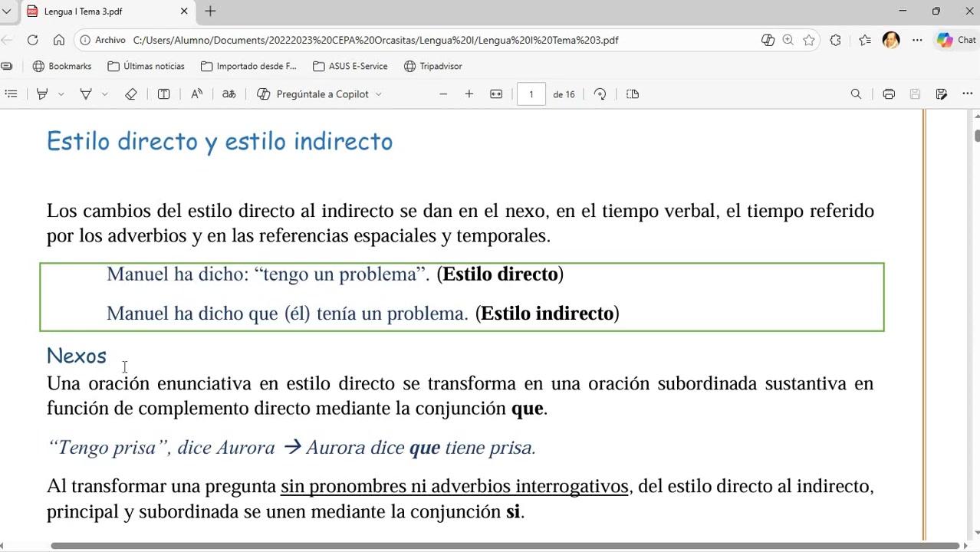980x552 pixels.
Task: Open the Tripadvisor bookmark
Action: pos(432,66)
